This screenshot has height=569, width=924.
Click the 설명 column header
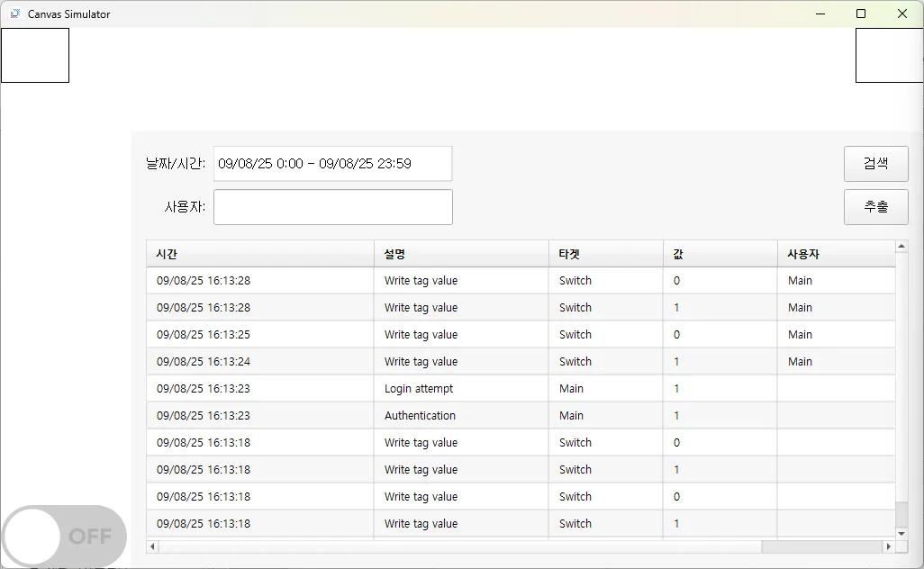[x=461, y=254]
